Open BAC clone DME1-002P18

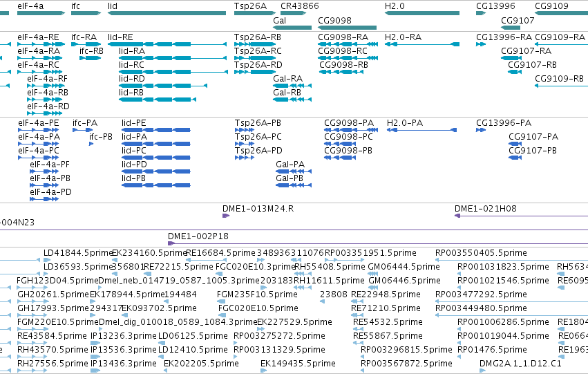pyautogui.click(x=198, y=236)
